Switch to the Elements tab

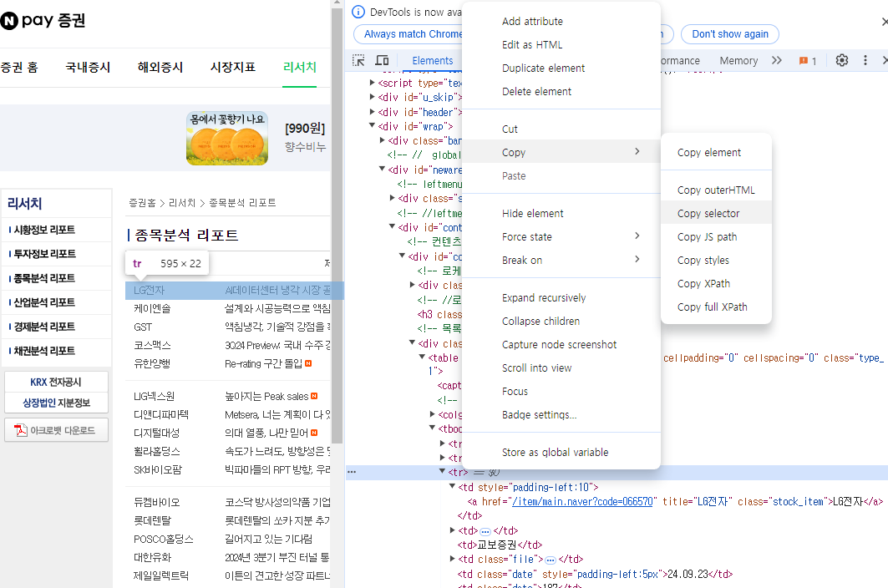coord(432,61)
